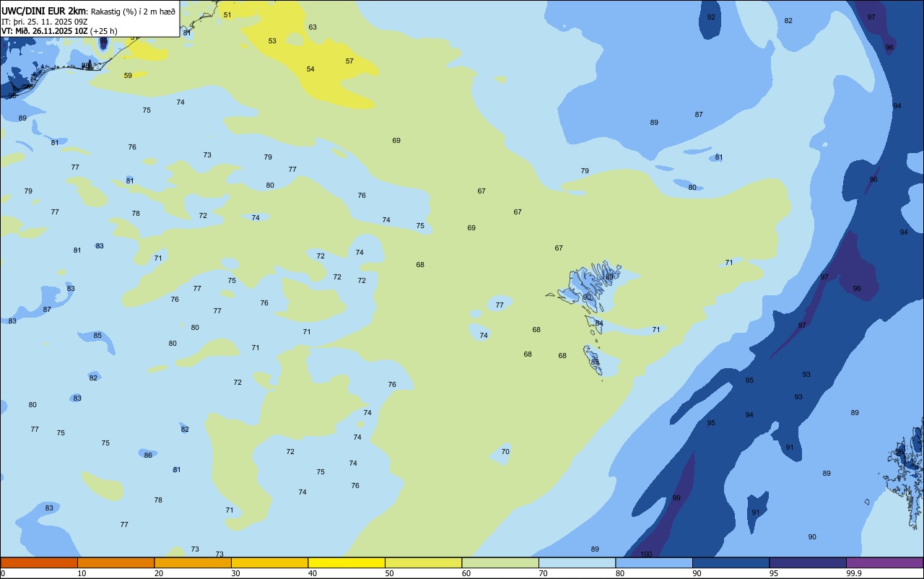Image resolution: width=924 pixels, height=579 pixels.
Task: Click the 30–40 legend color swatch
Action: [269, 562]
